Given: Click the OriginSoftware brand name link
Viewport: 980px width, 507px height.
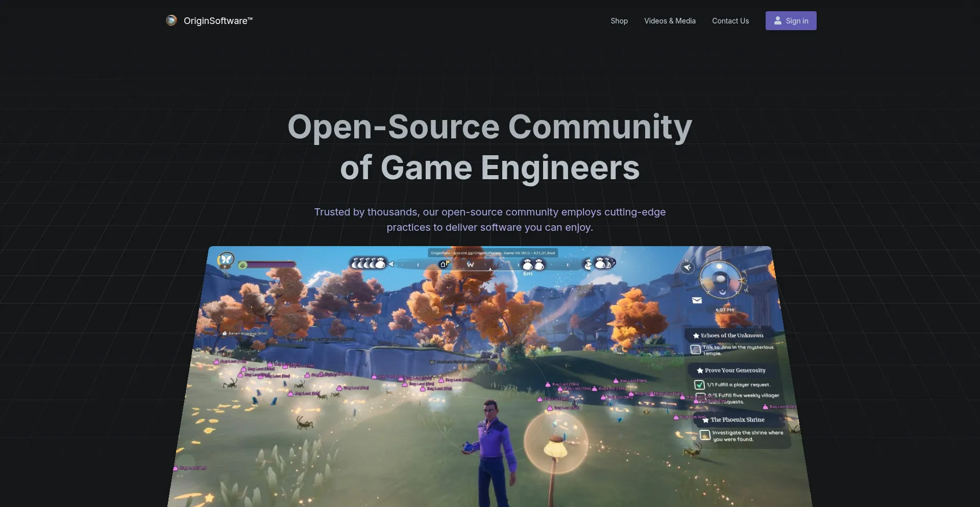Looking at the screenshot, I should click(218, 21).
